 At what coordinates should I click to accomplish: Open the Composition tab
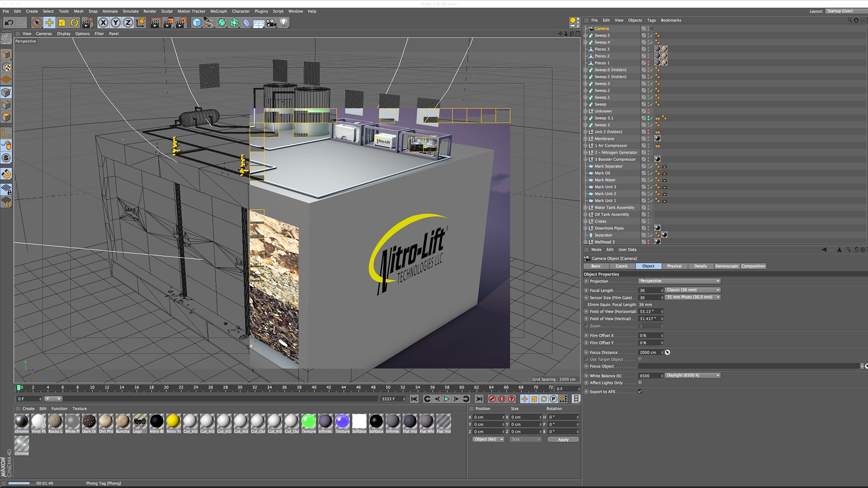(753, 266)
